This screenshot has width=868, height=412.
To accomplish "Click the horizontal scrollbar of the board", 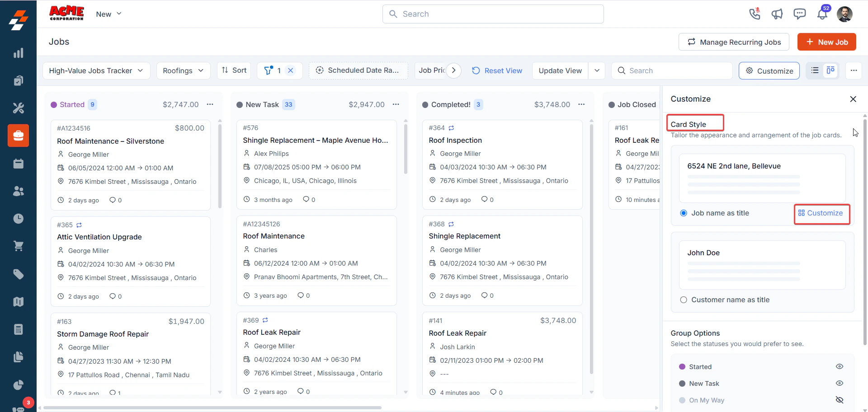I will coord(212,407).
